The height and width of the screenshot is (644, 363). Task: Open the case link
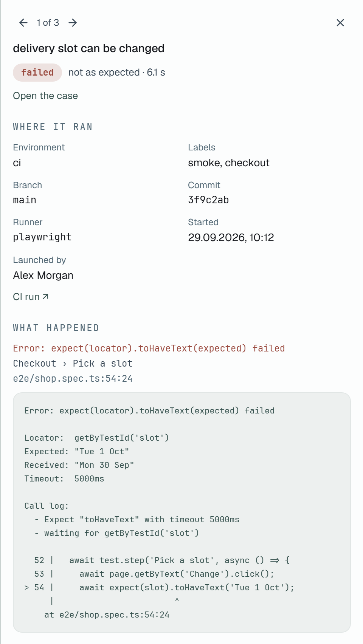pyautogui.click(x=45, y=96)
